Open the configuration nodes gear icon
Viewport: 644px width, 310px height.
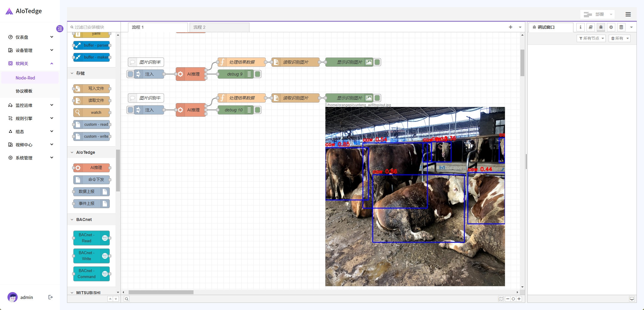pos(611,27)
